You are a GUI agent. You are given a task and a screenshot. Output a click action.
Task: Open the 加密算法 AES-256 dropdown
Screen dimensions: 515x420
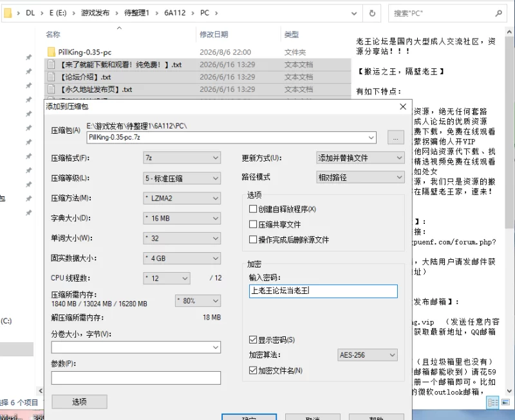point(368,354)
